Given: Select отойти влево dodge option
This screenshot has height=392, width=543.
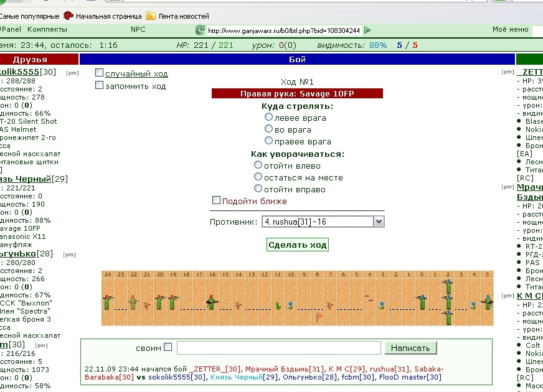Looking at the screenshot, I should pos(258,165).
